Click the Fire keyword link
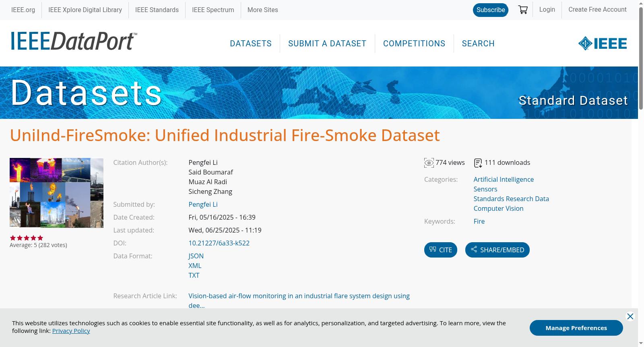The height and width of the screenshot is (347, 644). click(479, 221)
